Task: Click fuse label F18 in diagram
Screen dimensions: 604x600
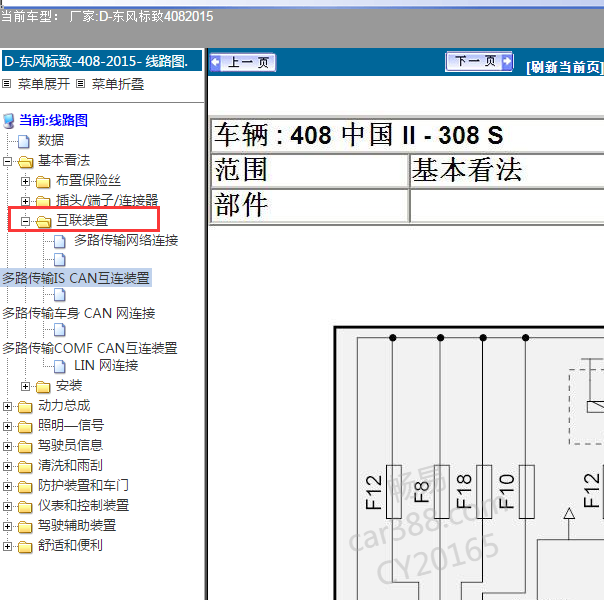Action: (464, 491)
